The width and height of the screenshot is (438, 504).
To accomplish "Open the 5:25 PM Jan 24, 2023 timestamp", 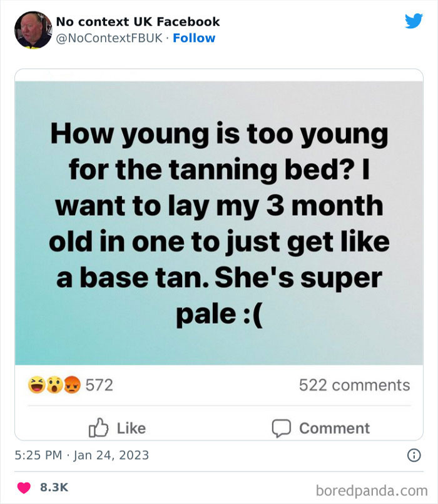I will coord(82,455).
